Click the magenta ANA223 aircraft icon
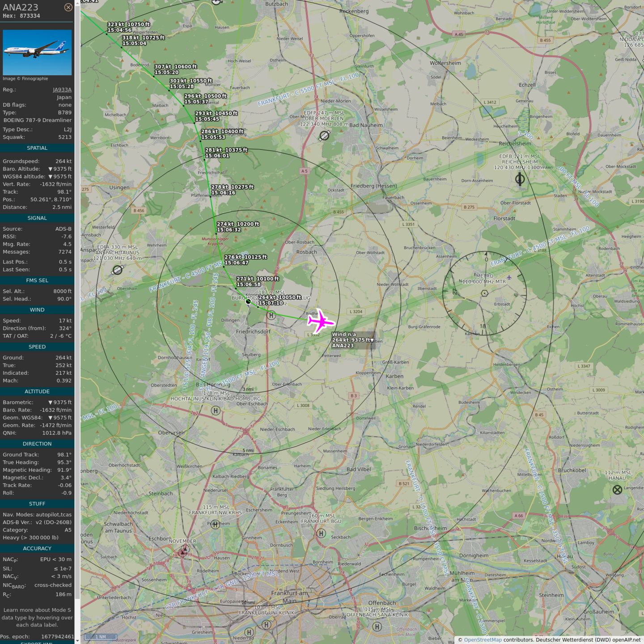The width and height of the screenshot is (644, 644). click(x=320, y=321)
